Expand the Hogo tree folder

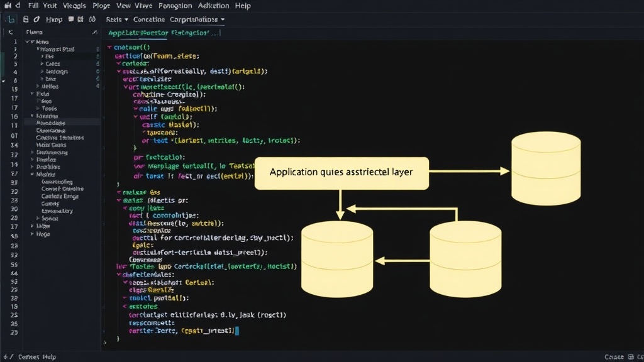32,234
